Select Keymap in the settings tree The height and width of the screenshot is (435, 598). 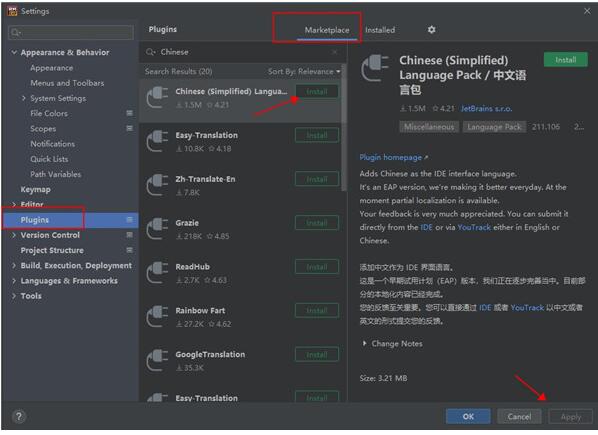tap(35, 189)
